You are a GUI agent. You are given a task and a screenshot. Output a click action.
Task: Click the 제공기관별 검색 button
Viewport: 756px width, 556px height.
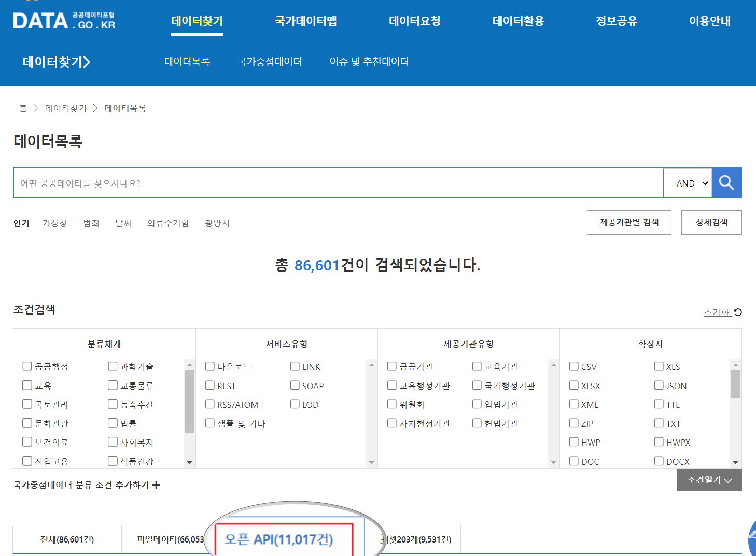[x=629, y=222]
